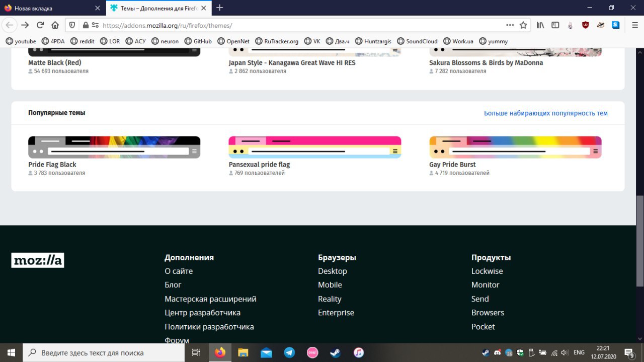Close the Новая вкладка tab
This screenshot has width=644, height=362.
click(98, 8)
